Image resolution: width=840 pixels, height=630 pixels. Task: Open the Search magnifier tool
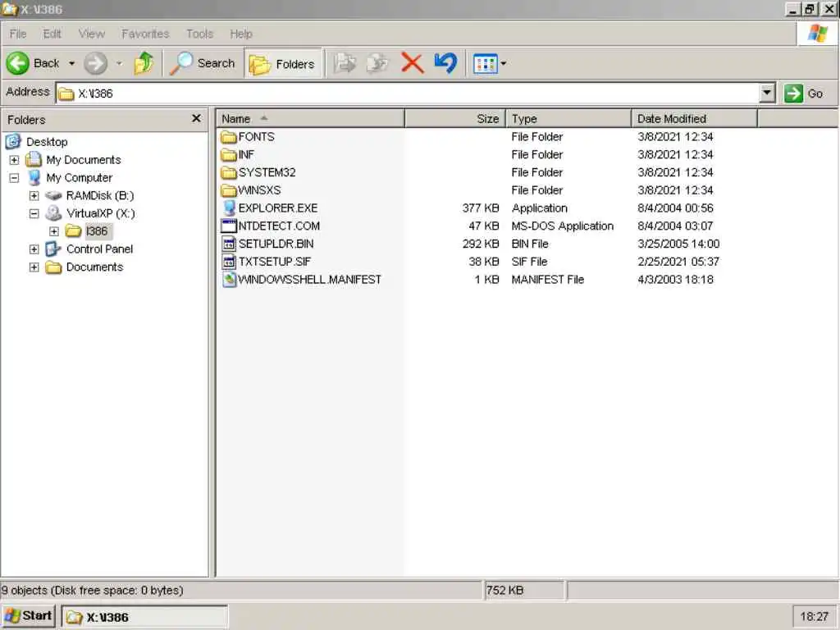pos(202,63)
